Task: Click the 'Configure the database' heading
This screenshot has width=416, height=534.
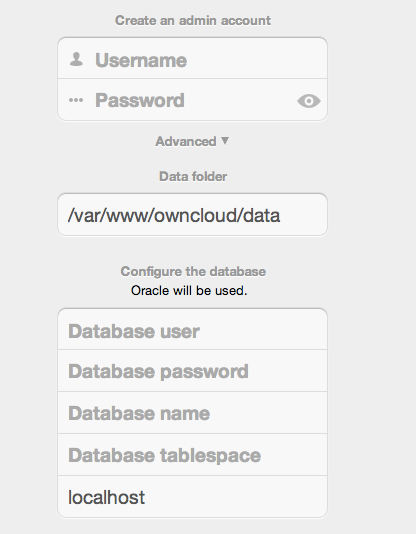Action: (x=193, y=271)
